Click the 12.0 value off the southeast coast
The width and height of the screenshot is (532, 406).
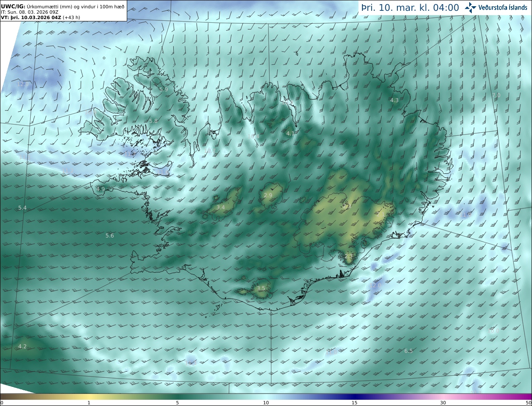(x=376, y=286)
